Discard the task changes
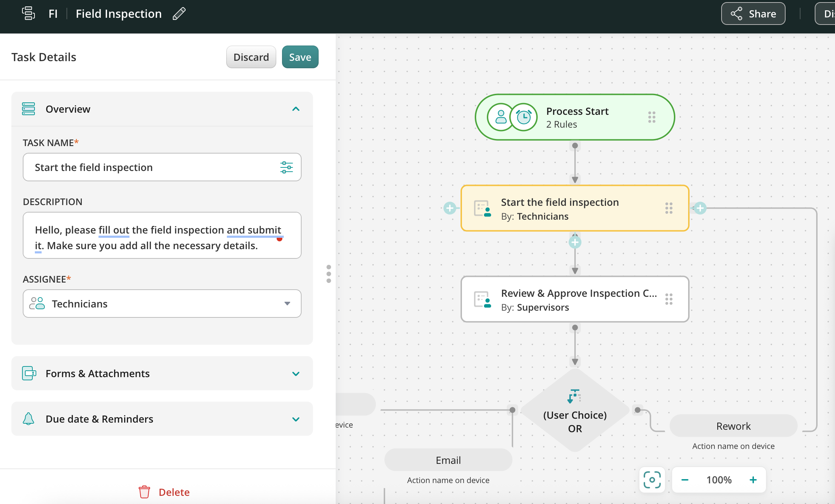The width and height of the screenshot is (835, 504). pyautogui.click(x=251, y=57)
